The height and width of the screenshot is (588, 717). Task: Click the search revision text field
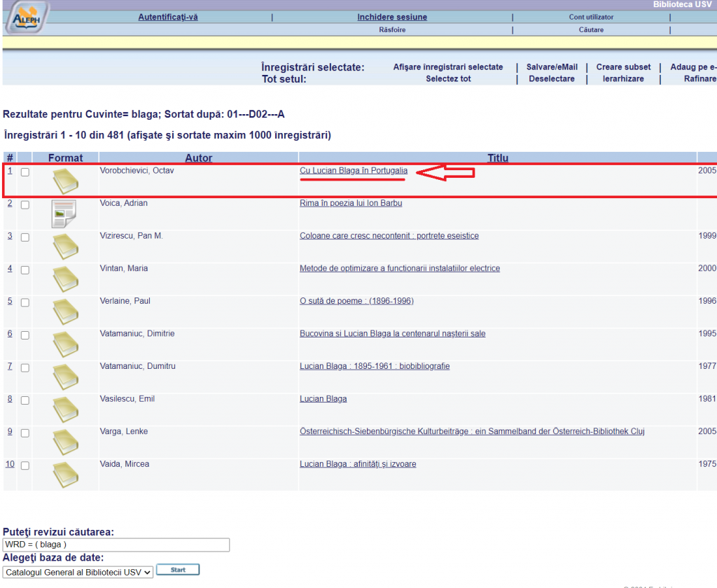point(116,545)
